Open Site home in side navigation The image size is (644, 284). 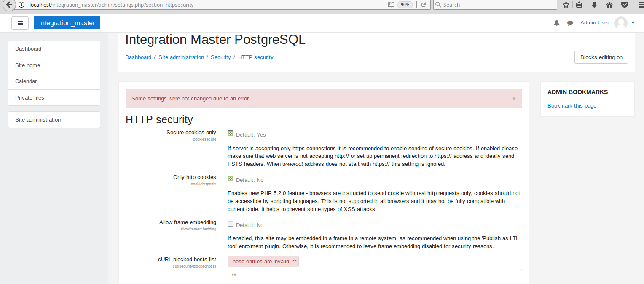tap(54, 65)
